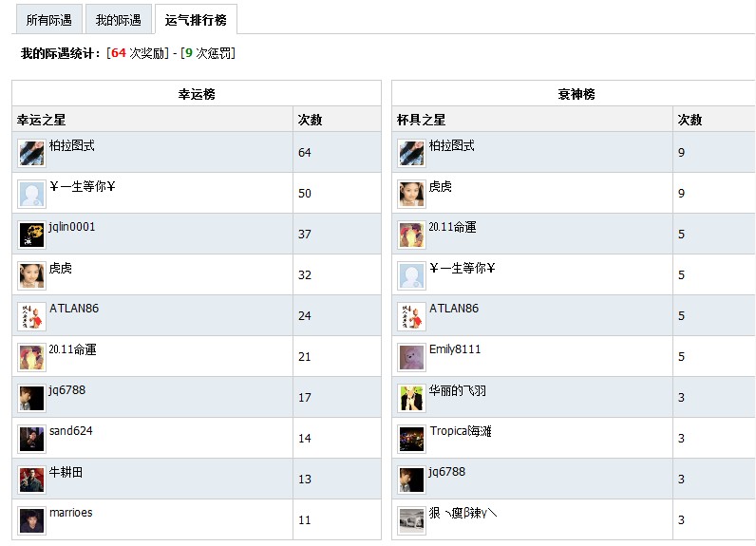Viewport: 756px width, 546px height.
Task: Open ATLAN86's profile link in 幸运榜
Action: (x=74, y=309)
